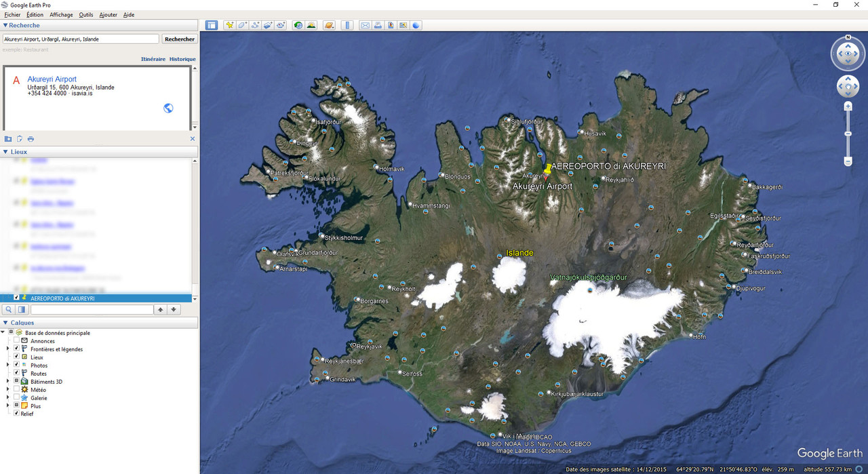Image resolution: width=868 pixels, height=474 pixels.
Task: Choose the Add Image Overlay tool
Action: pyautogui.click(x=268, y=25)
